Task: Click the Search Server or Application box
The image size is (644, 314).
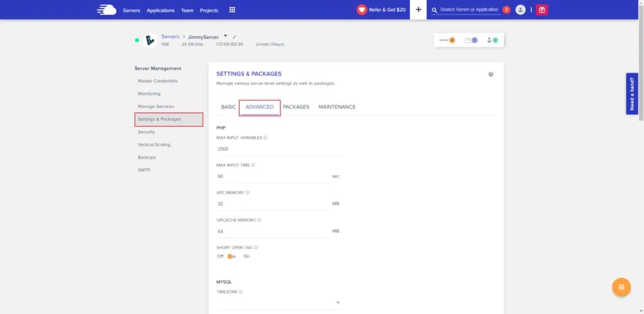Action: click(469, 10)
